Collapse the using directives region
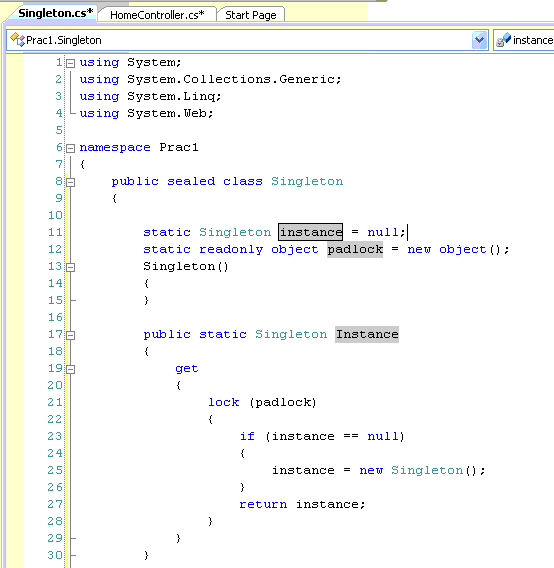This screenshot has width=554, height=568. click(x=71, y=63)
